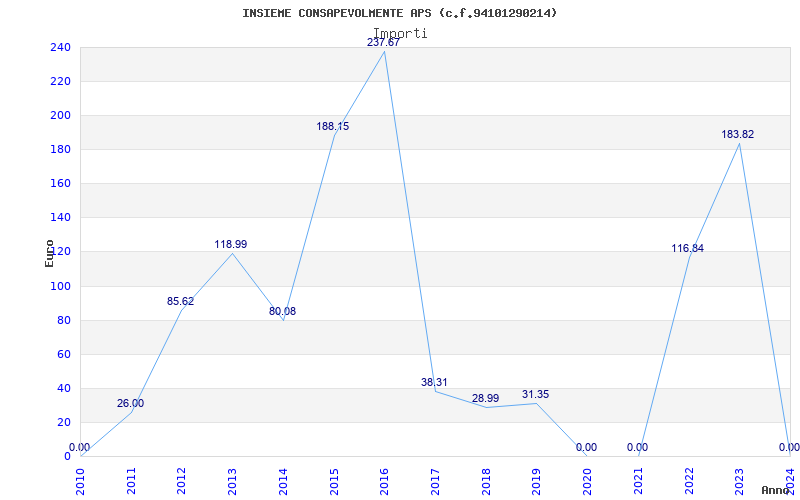This screenshot has width=800, height=500.
Task: Click the 2015 year tick label
Action: [334, 481]
